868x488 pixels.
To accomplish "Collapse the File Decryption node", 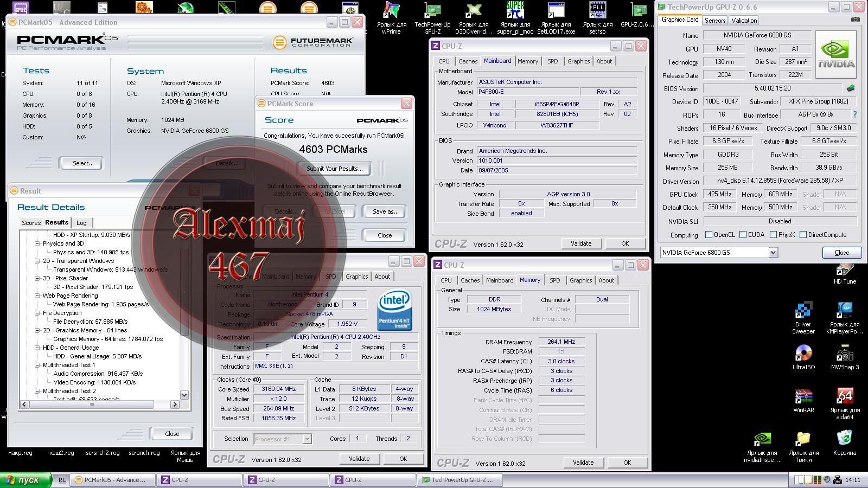I will (x=37, y=313).
